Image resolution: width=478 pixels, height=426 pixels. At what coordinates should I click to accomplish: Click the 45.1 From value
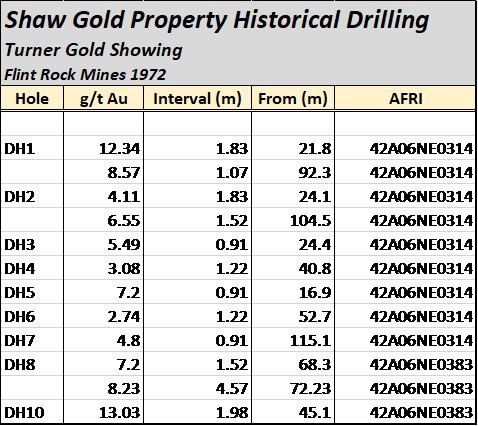(315, 413)
